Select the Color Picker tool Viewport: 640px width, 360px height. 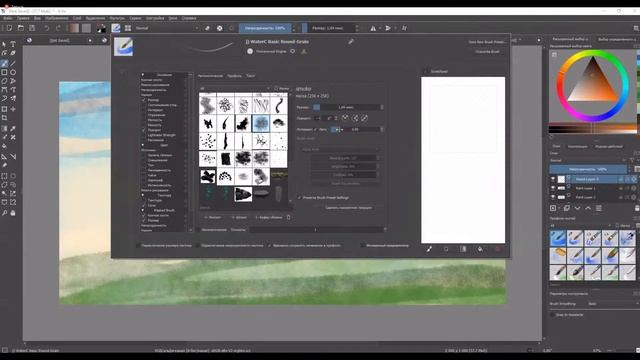point(13,128)
